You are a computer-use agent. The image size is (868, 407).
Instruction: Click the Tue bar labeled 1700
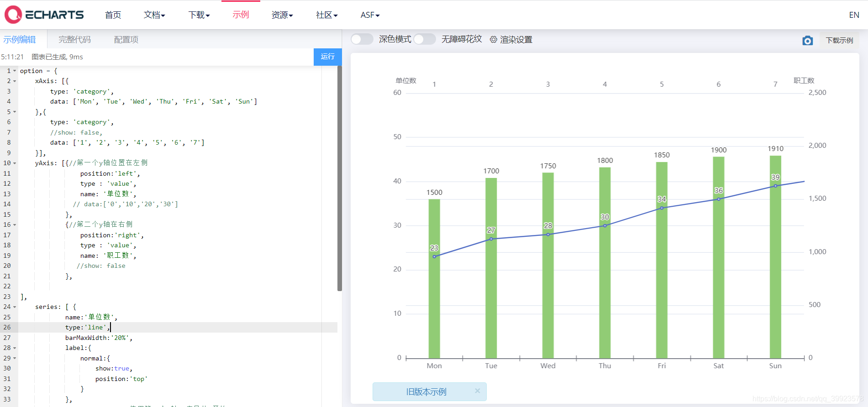coord(491,268)
